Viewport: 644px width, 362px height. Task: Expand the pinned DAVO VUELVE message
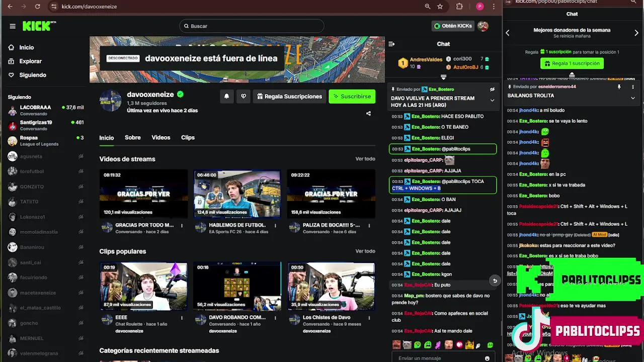[492, 100]
